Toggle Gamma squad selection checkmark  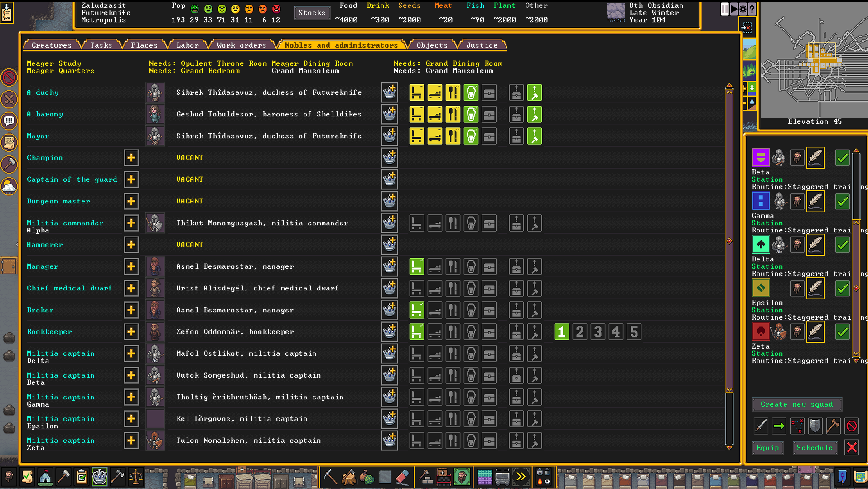coord(842,201)
